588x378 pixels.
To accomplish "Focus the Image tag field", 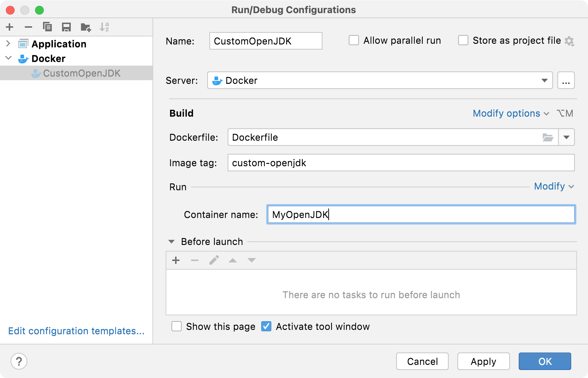I will click(401, 163).
